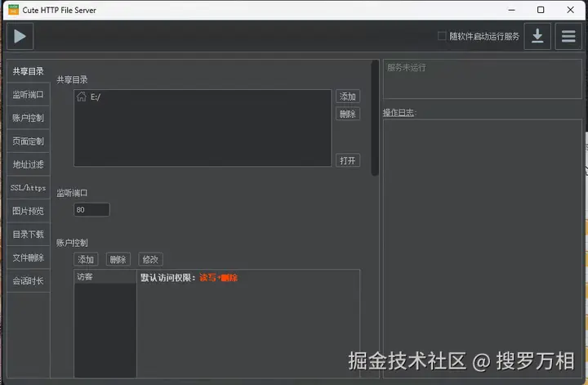Open the 地址过滤 sidebar tab
588x385 pixels.
click(x=29, y=164)
